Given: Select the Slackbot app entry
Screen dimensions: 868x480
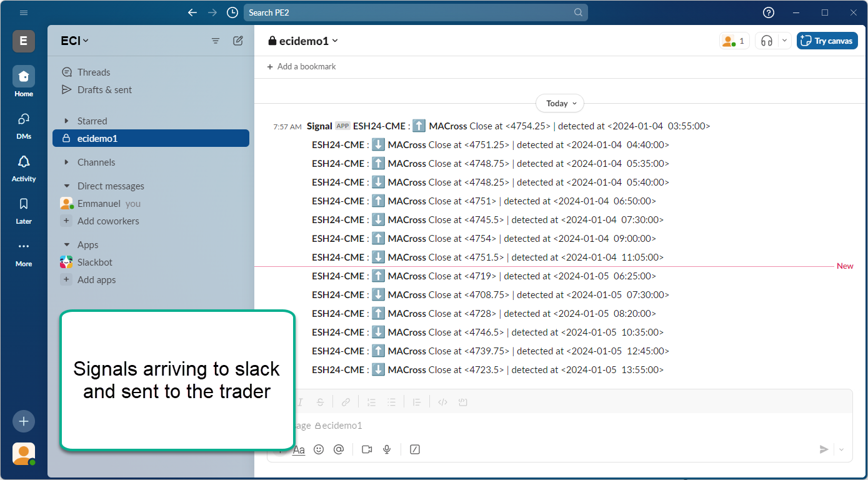Looking at the screenshot, I should pos(94,262).
